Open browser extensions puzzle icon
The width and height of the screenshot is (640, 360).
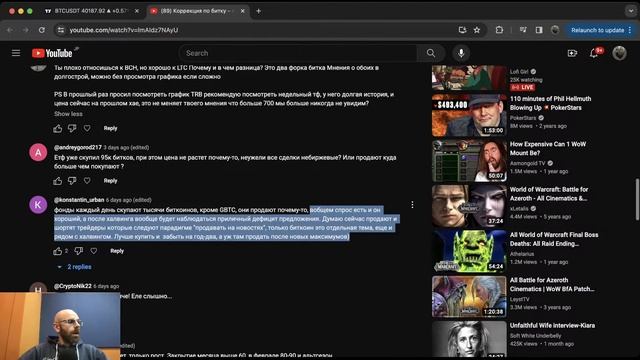499,30
